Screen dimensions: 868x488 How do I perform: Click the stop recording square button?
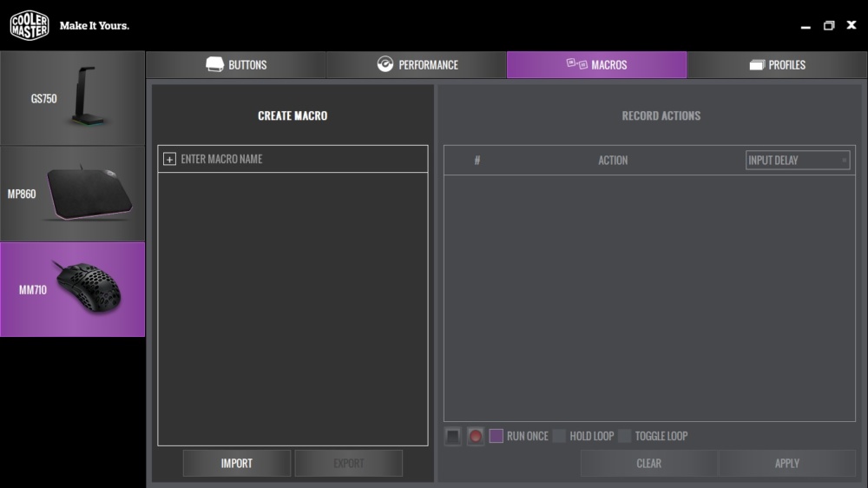coord(453,437)
